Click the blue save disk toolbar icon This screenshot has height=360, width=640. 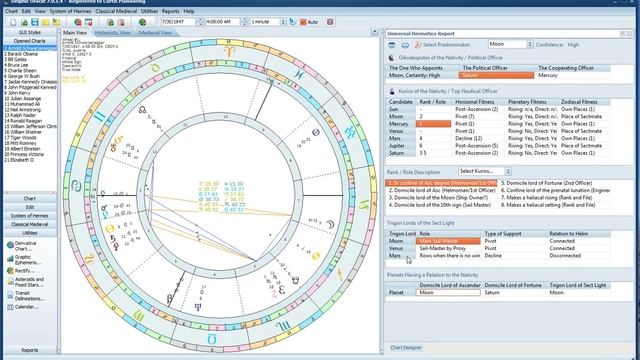(x=35, y=22)
